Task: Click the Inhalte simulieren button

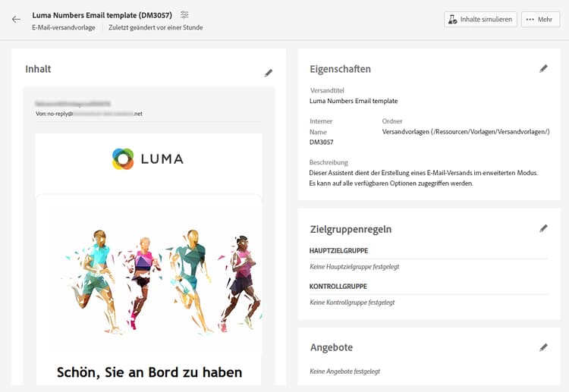Action: coord(480,19)
